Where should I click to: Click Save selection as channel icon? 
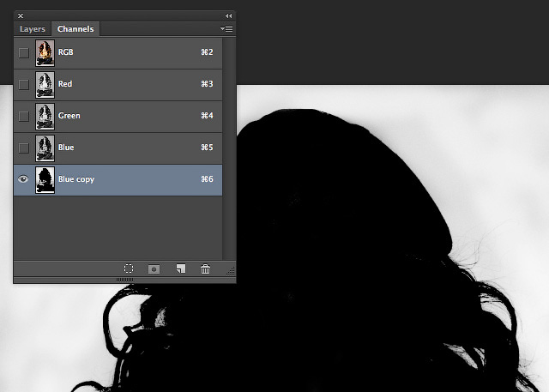(x=154, y=269)
